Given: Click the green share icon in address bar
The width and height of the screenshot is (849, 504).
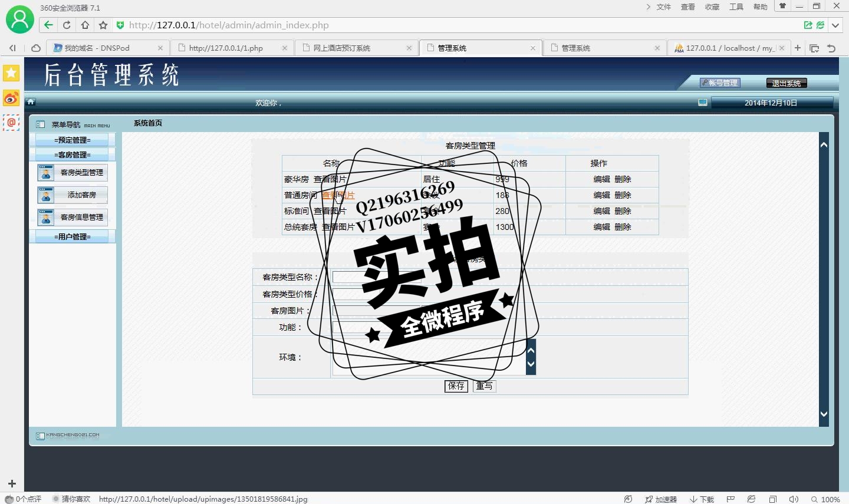Looking at the screenshot, I should [x=808, y=25].
